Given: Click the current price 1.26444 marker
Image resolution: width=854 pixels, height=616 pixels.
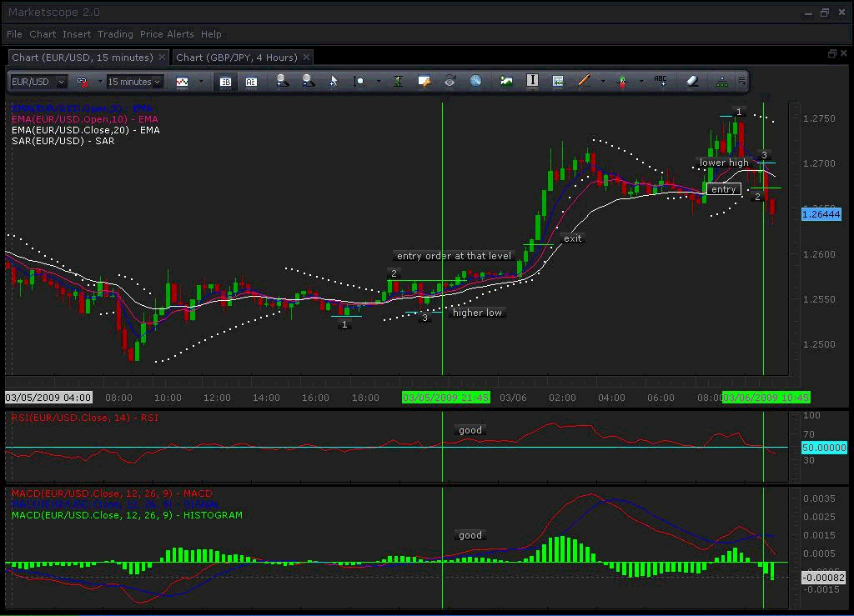Looking at the screenshot, I should [821, 214].
